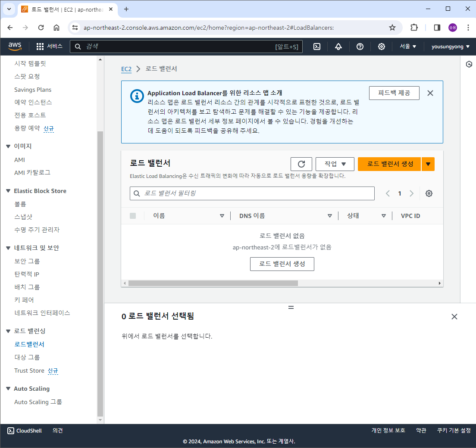This screenshot has width=476, height=448.
Task: Open 의견 in the footer
Action: [58, 431]
